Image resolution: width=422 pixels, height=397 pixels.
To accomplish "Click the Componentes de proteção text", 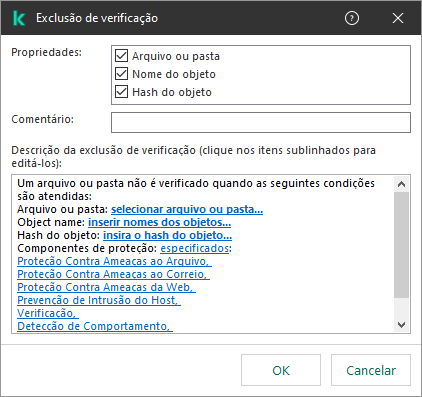I will click(87, 248).
